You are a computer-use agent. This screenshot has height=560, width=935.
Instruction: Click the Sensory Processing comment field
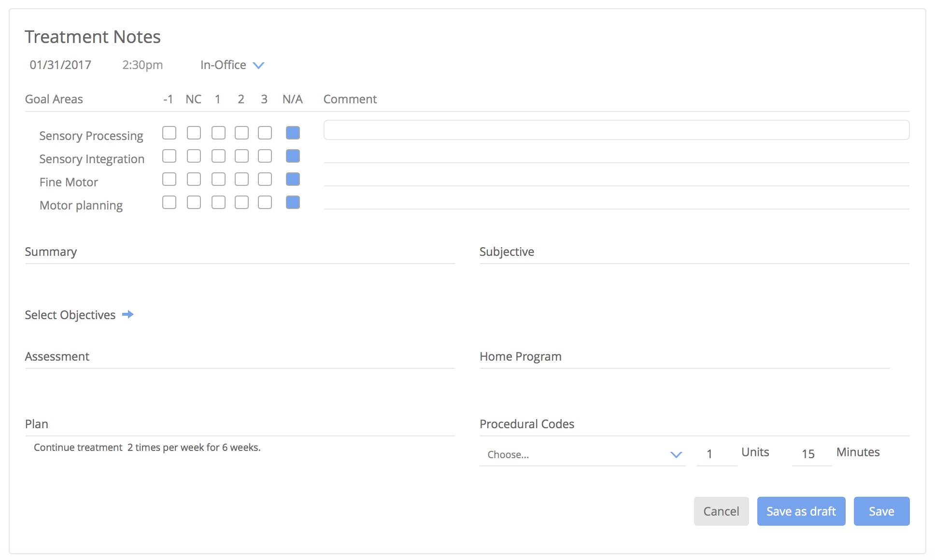point(616,130)
